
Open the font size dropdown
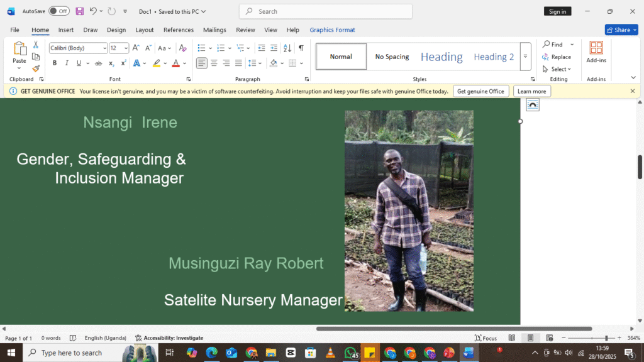126,48
